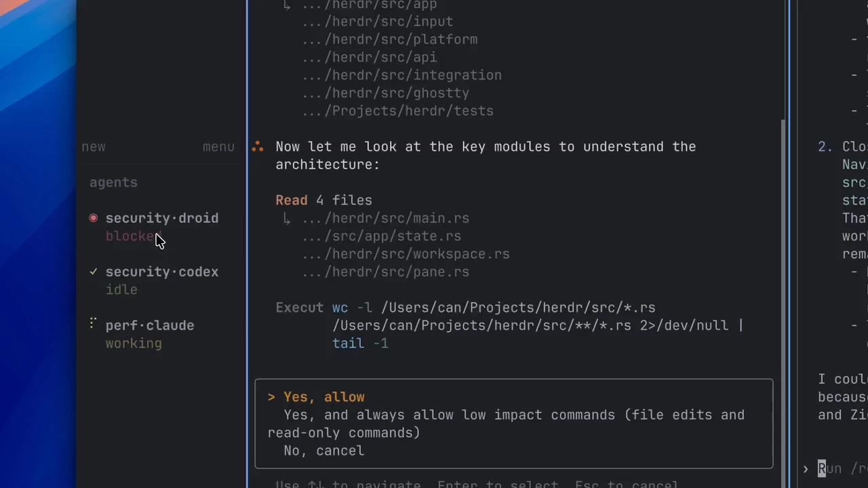Select the perf·claude agent
The image size is (868, 488).
150,325
